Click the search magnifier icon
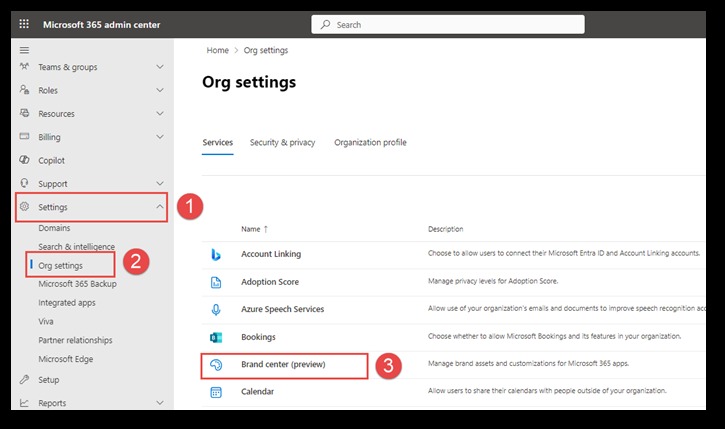Screen dimensions: 725x429 (x=326, y=24)
